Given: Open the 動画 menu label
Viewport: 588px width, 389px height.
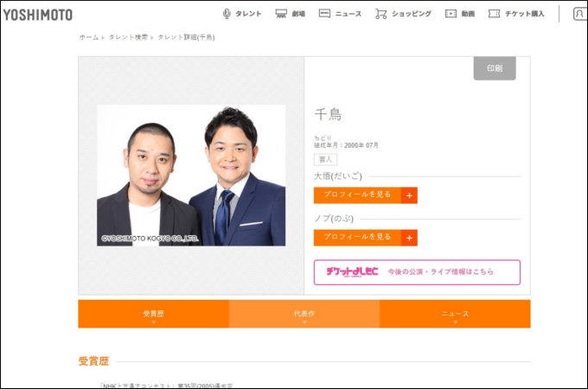Looking at the screenshot, I should click(468, 14).
